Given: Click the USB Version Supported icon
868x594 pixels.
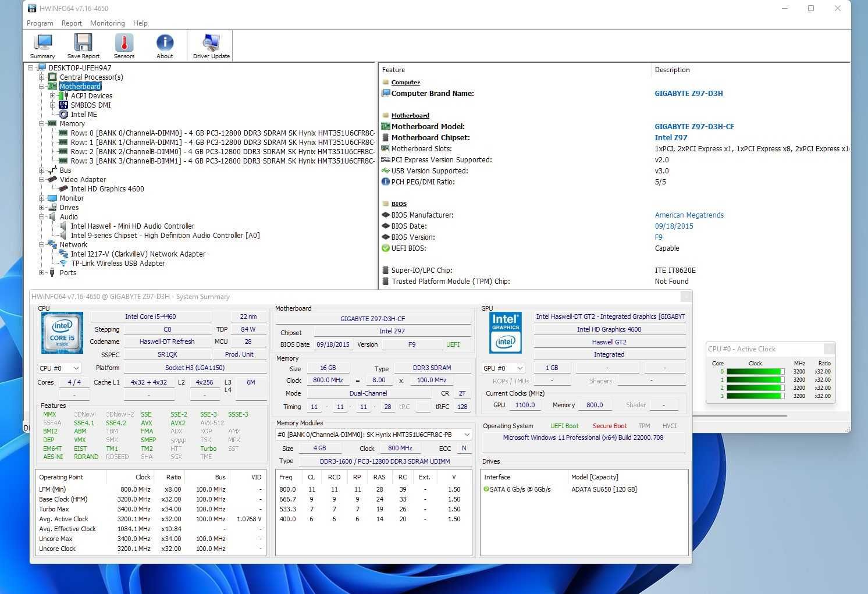Looking at the screenshot, I should tap(385, 171).
